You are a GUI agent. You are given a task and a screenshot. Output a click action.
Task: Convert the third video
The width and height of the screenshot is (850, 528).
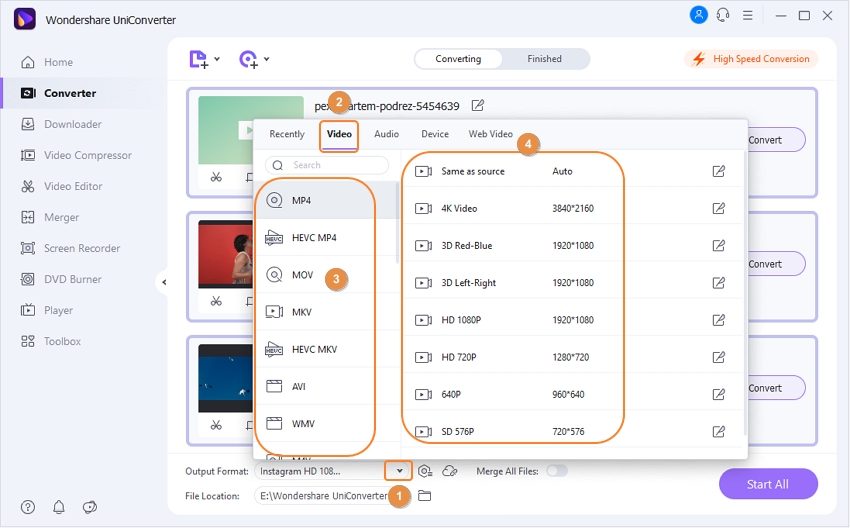776,388
